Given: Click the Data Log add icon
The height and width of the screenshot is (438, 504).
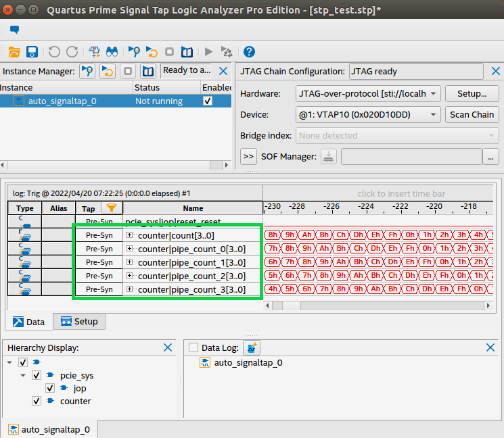Looking at the screenshot, I should point(252,347).
